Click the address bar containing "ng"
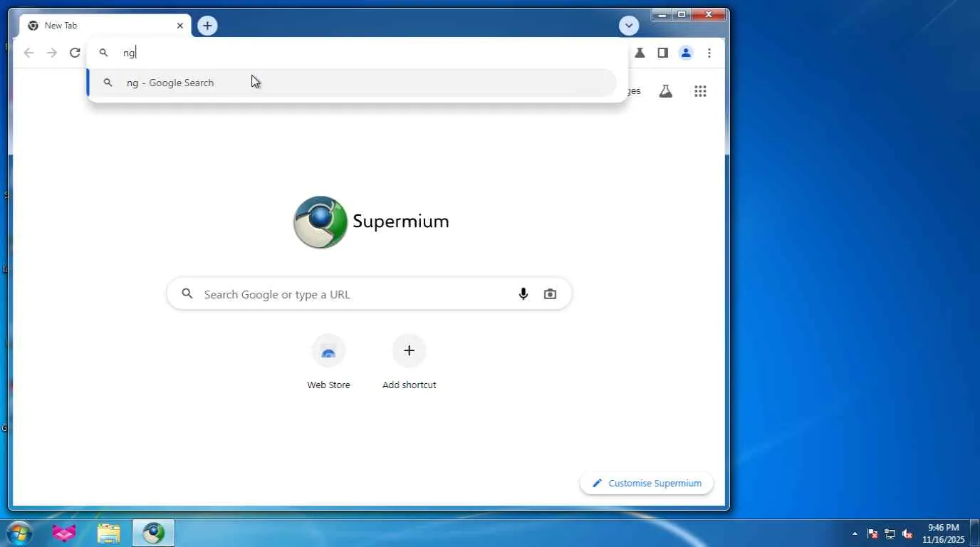The height and width of the screenshot is (547, 980). (x=358, y=53)
